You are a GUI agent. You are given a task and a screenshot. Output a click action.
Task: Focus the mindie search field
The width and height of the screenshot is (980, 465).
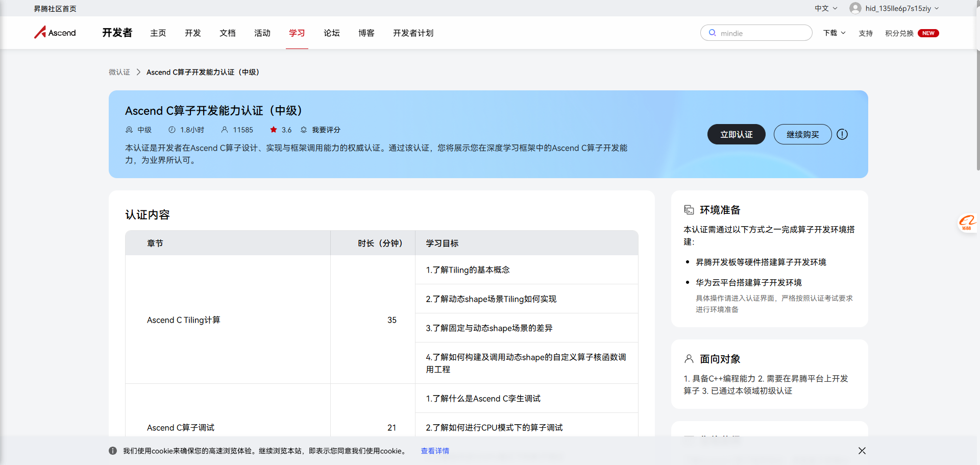coord(756,33)
